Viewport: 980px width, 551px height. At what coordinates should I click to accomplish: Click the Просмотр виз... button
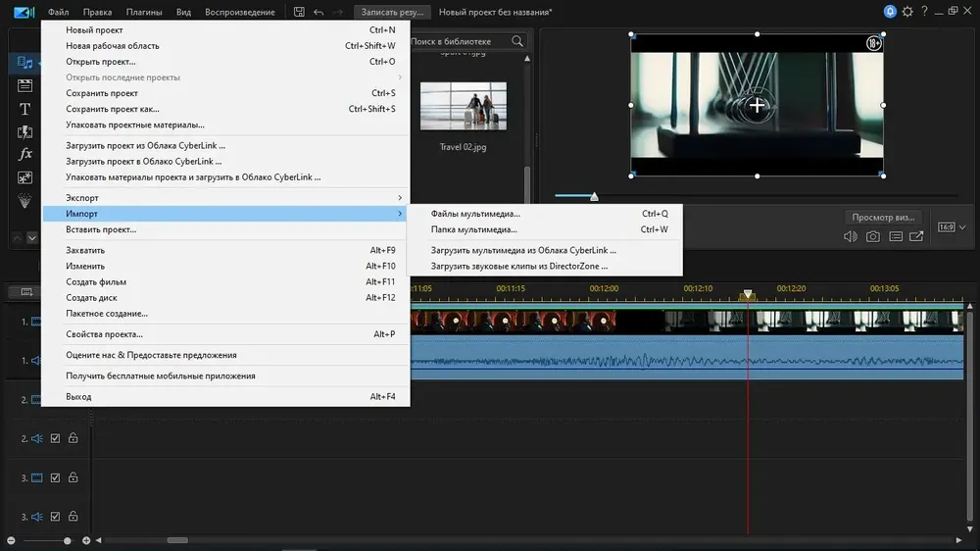883,217
